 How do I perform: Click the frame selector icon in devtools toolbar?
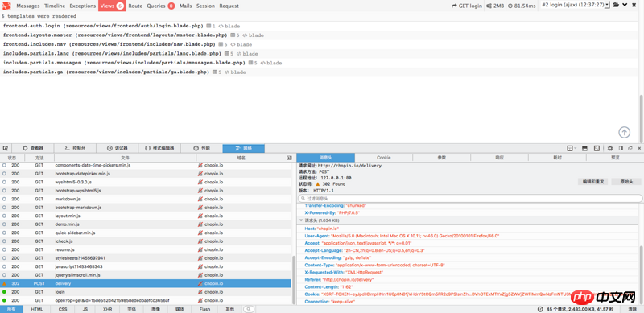[x=570, y=148]
